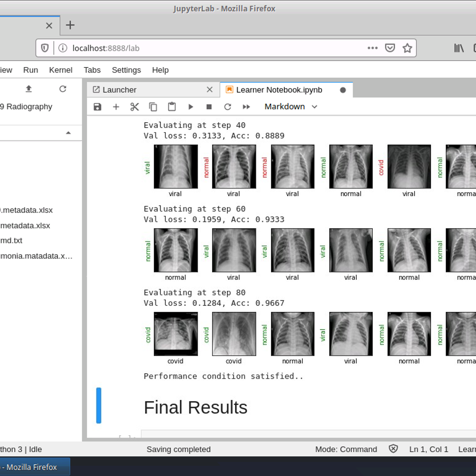Run the selected cell with play icon
Screen dimensions: 476x476
click(190, 107)
